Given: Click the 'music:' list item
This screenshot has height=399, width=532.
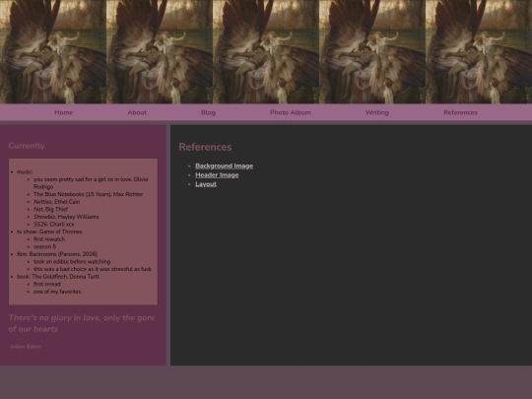Looking at the screenshot, I should [x=25, y=171].
